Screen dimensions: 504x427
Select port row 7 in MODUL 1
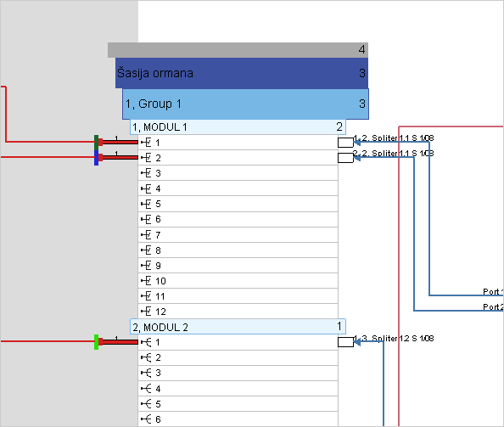(x=238, y=234)
